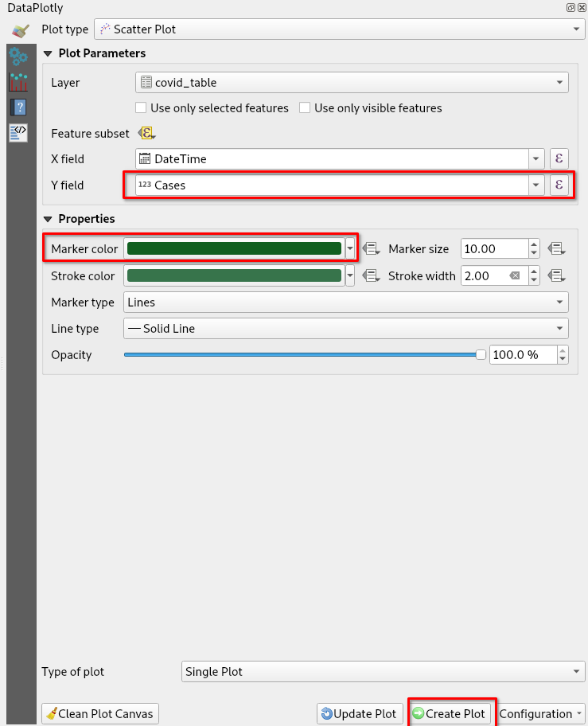Collapse the Plot Parameters section

tap(48, 53)
